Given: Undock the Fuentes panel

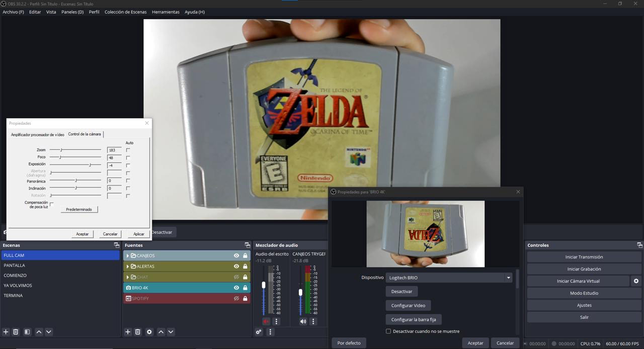Looking at the screenshot, I should (247, 245).
